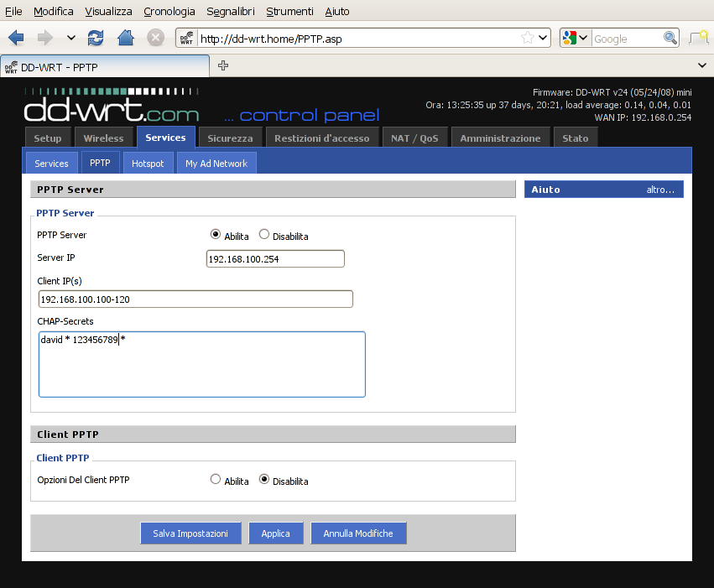
Task: Click the Google search engine icon
Action: pos(569,38)
